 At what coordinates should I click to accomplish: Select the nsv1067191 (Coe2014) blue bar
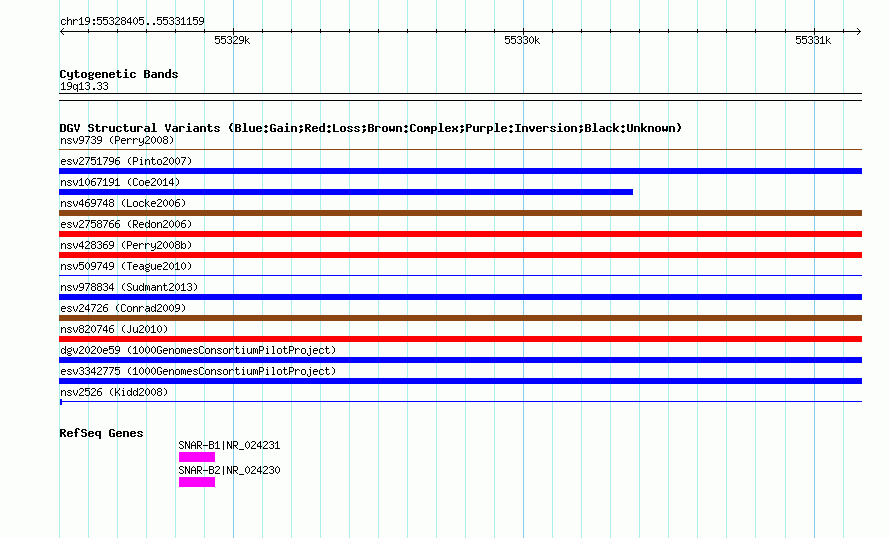(x=346, y=192)
